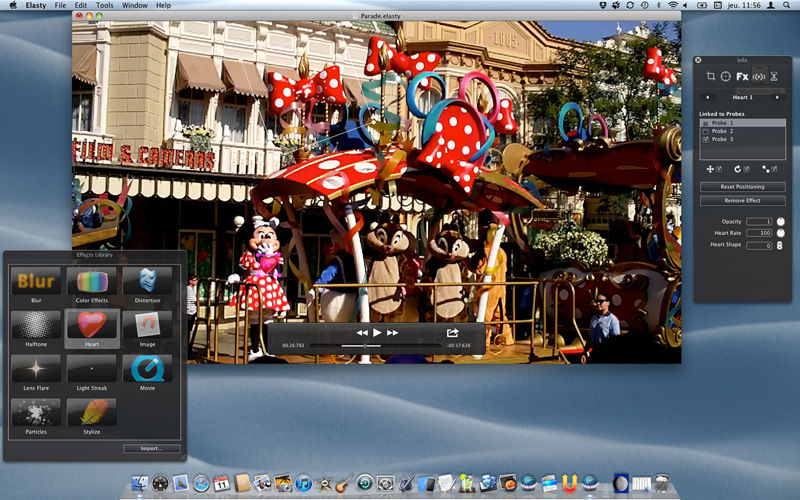Click the Heart 1 effect title
This screenshot has height=500, width=800.
tap(742, 97)
